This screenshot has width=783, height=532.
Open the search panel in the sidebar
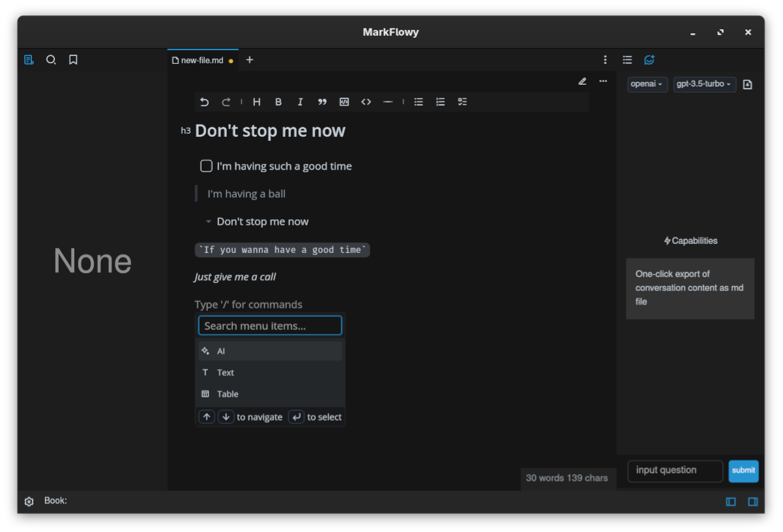click(51, 60)
